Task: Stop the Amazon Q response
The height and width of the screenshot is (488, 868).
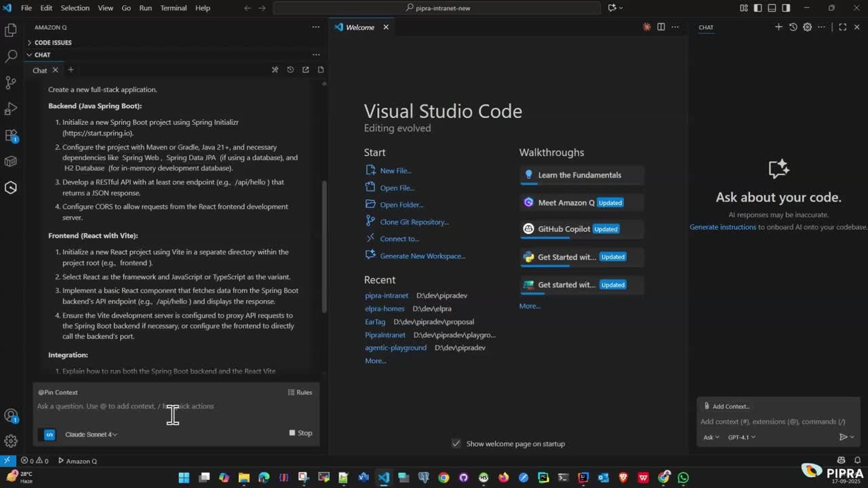Action: click(300, 433)
